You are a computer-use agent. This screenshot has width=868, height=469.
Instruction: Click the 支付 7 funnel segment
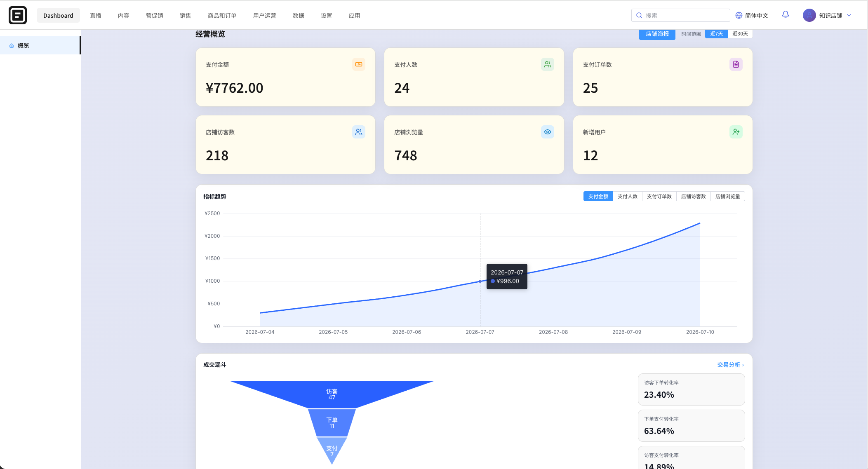[332, 450]
